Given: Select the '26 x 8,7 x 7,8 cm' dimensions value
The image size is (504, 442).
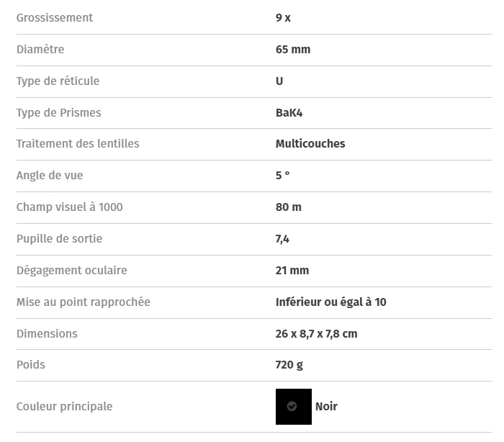Looking at the screenshot, I should 316,334.
